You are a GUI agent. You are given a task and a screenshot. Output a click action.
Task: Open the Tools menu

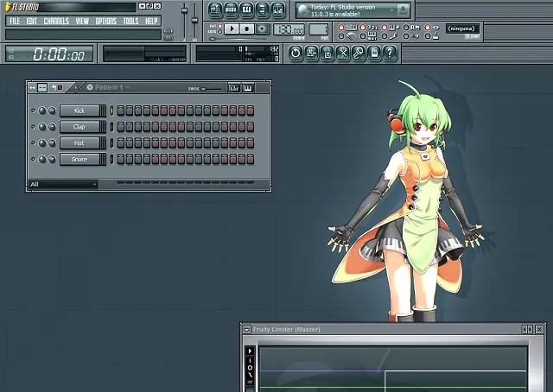click(130, 21)
